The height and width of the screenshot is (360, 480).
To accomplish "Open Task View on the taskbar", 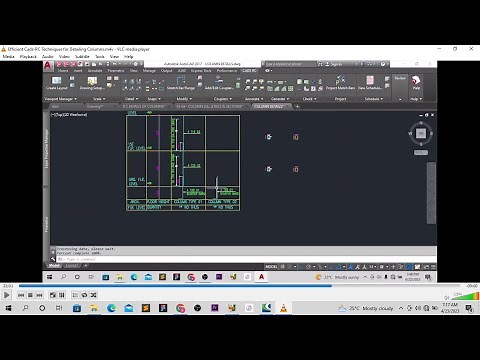I will (59, 308).
